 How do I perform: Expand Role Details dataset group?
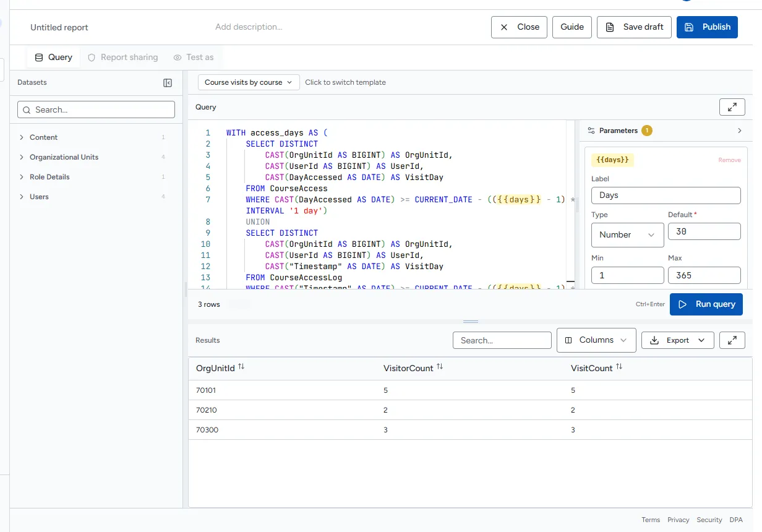click(22, 177)
